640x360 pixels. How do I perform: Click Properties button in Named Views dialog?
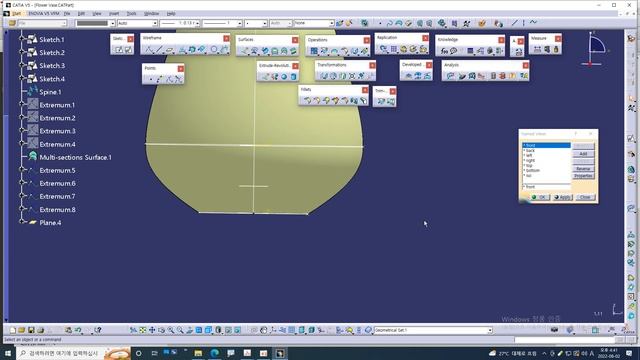pos(583,176)
